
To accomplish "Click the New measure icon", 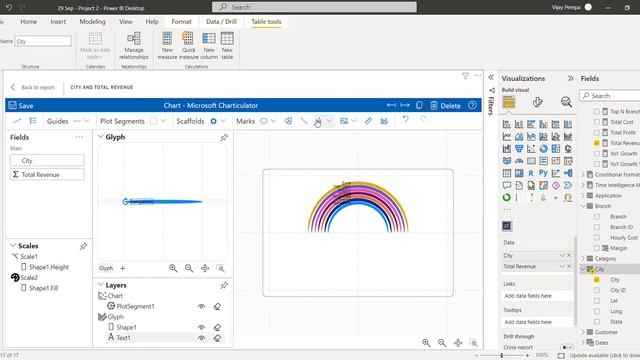I will pyautogui.click(x=167, y=38).
